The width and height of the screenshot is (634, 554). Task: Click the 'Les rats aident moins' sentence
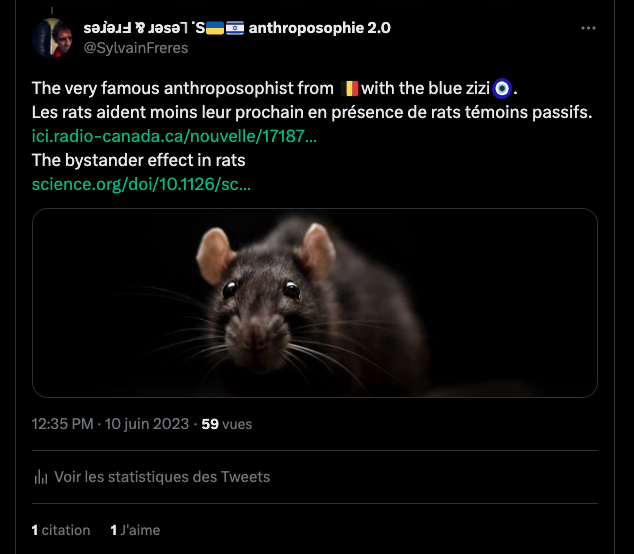click(x=311, y=112)
